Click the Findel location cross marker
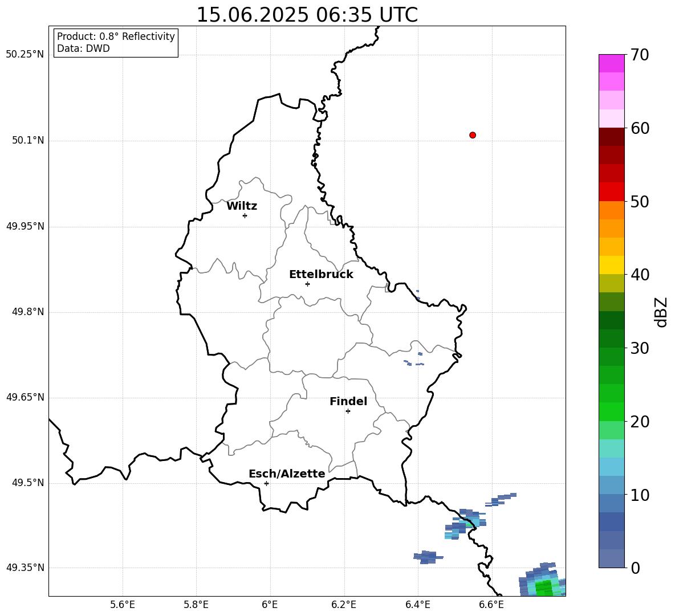The height and width of the screenshot is (616, 675). 348,411
